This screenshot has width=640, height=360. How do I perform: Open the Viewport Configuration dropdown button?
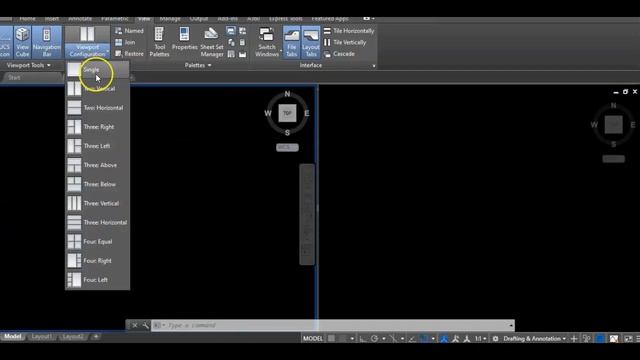tap(87, 50)
